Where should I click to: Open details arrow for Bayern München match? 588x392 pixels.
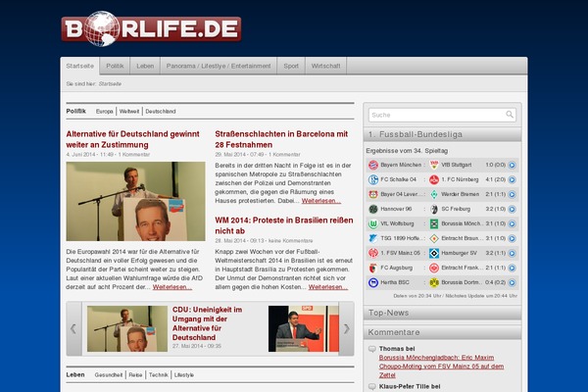coord(512,165)
